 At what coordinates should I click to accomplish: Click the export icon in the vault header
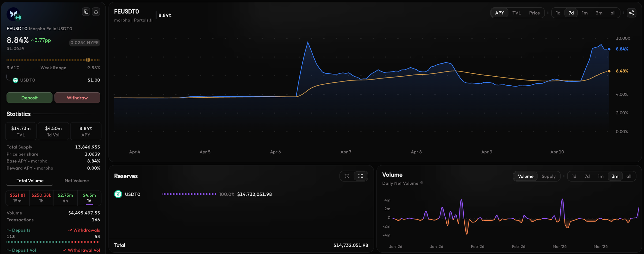(x=96, y=12)
